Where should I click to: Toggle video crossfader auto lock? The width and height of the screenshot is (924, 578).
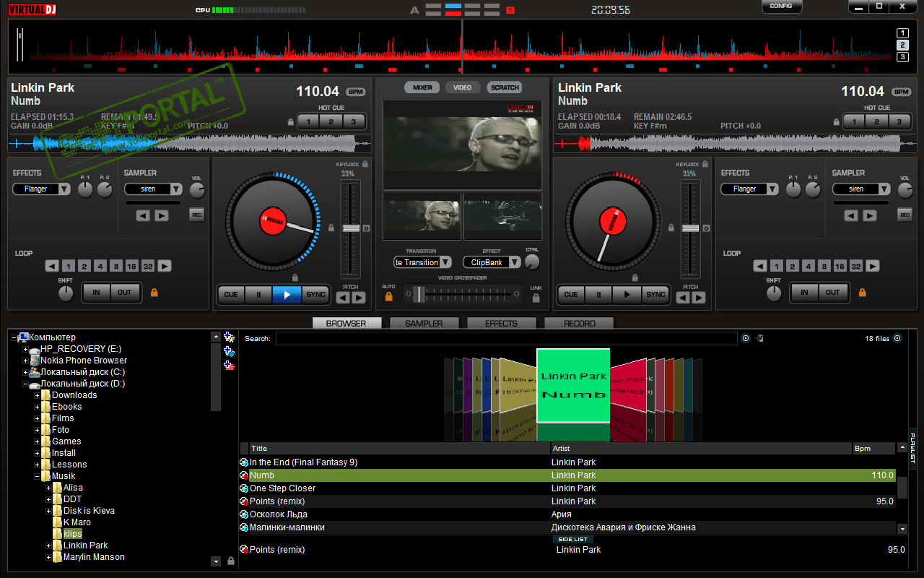pyautogui.click(x=389, y=296)
